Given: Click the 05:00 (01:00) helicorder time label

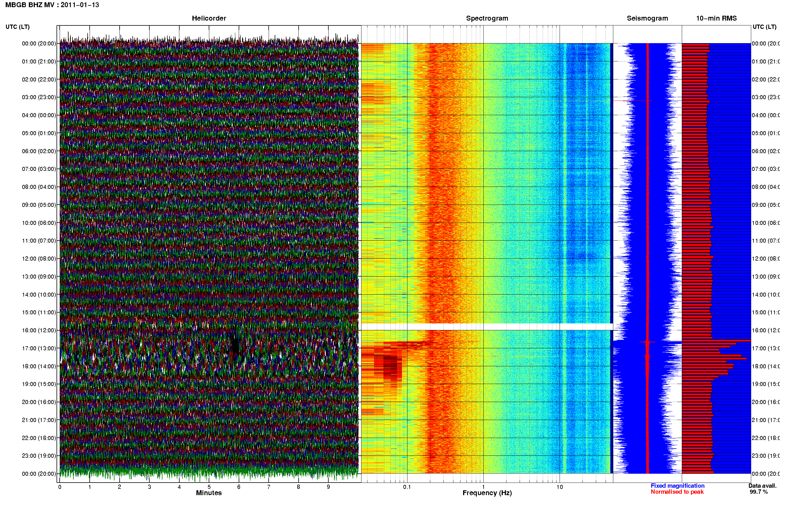Looking at the screenshot, I should [x=39, y=133].
